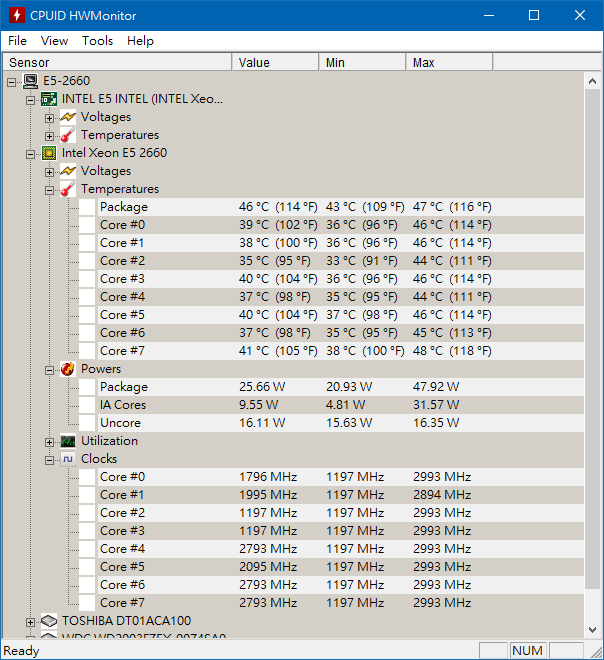Expand Voltages under Intel Xeon E5 2660
The width and height of the screenshot is (604, 660).
pyautogui.click(x=49, y=172)
